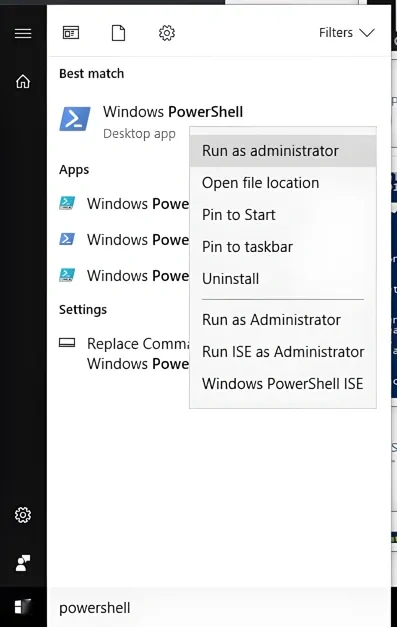This screenshot has width=397, height=627.
Task: Filter results by Apps icon
Action: pyautogui.click(x=71, y=33)
